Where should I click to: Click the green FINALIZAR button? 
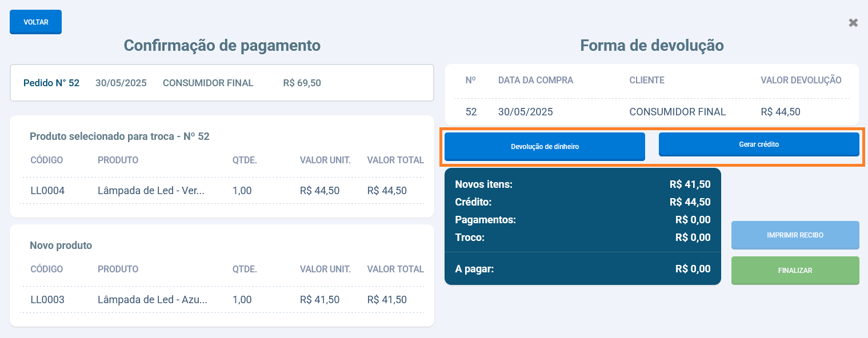pos(795,271)
